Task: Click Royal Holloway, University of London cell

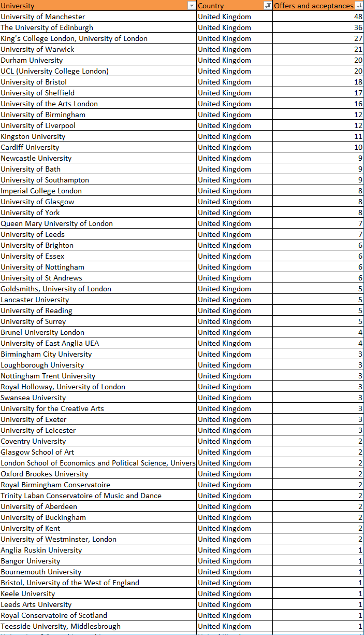Action: [x=98, y=387]
